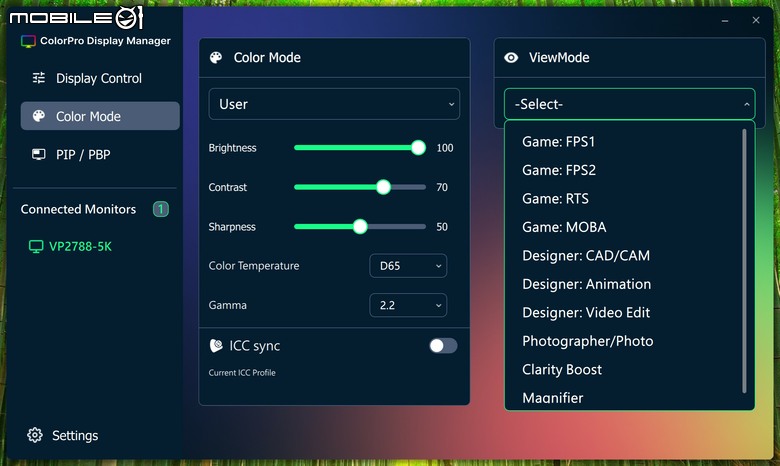Click the PIP / PBP screen icon
Screen dimensions: 780x466
click(x=39, y=154)
